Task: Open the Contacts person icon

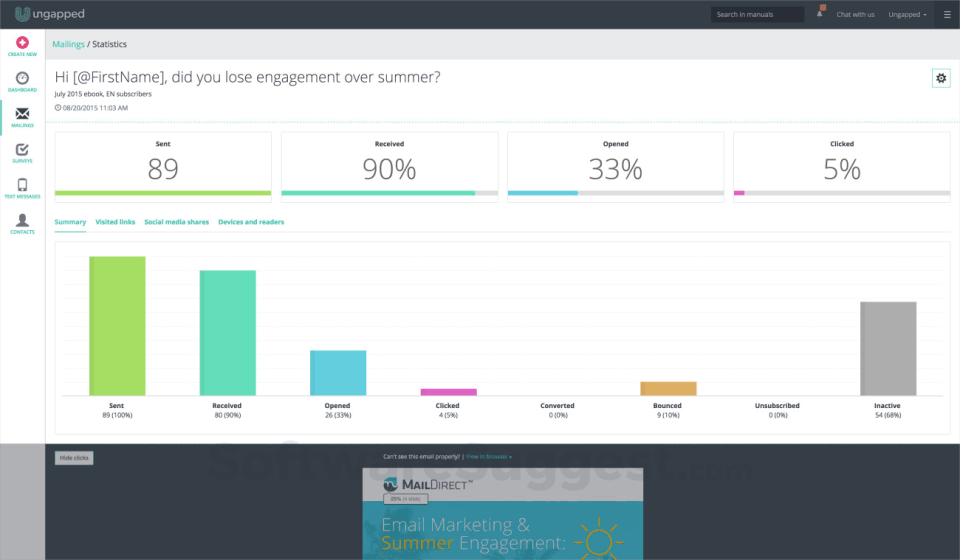Action: tap(22, 220)
